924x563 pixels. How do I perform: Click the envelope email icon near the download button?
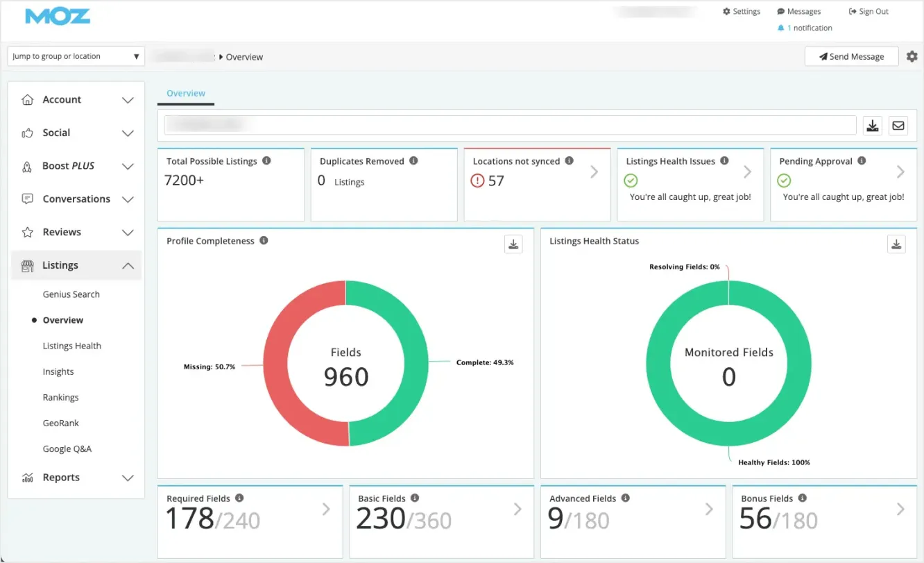pos(898,125)
